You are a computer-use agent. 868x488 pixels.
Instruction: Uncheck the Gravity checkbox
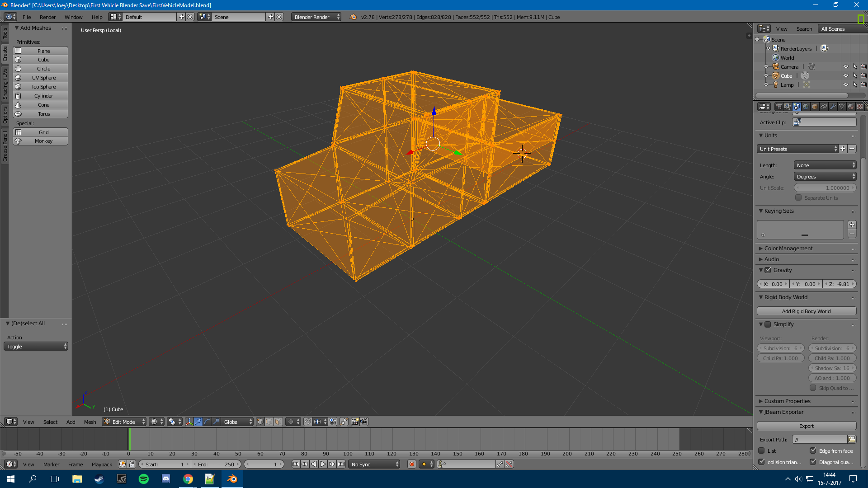pos(768,270)
